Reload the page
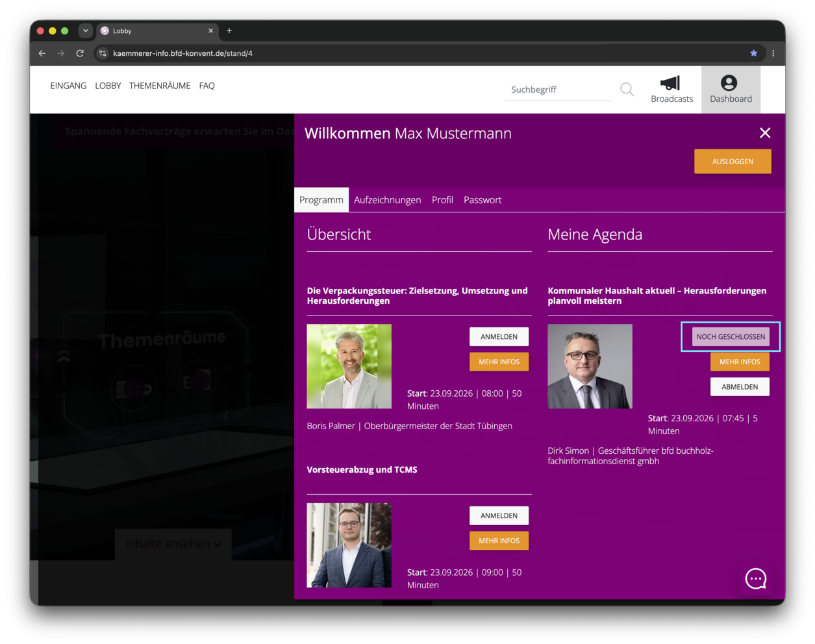815x644 pixels. click(x=80, y=53)
